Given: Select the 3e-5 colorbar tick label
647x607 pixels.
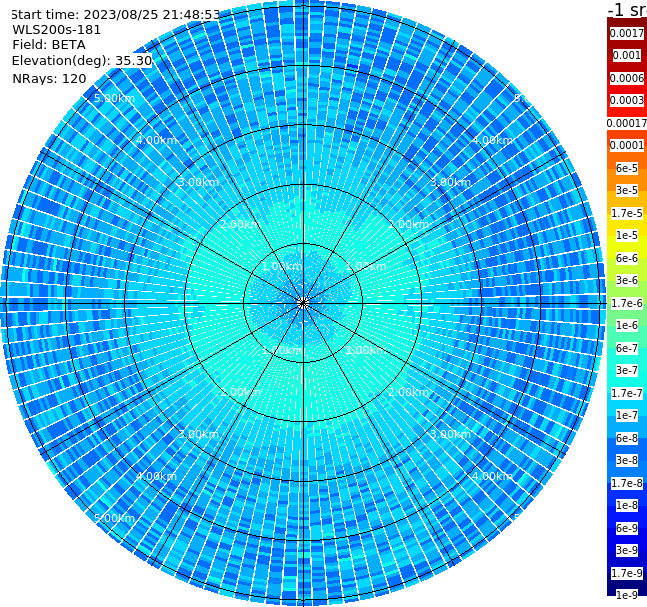Looking at the screenshot, I should point(627,190).
